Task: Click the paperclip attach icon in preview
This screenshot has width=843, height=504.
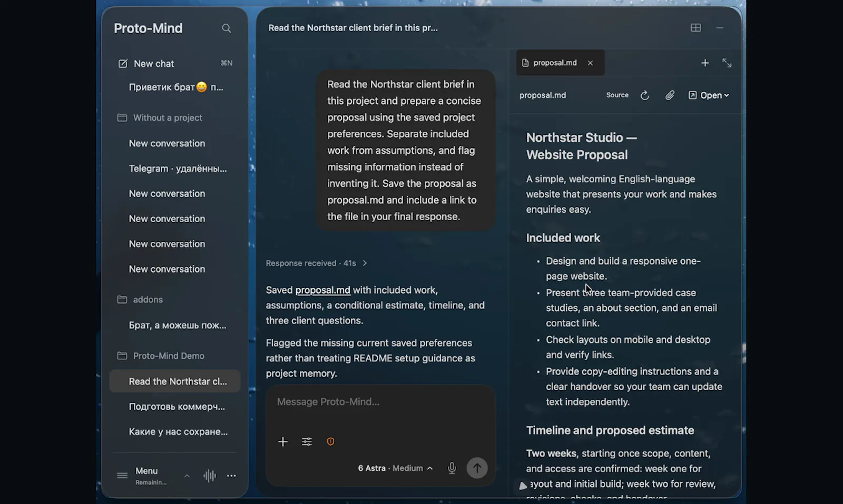Action: click(x=670, y=95)
